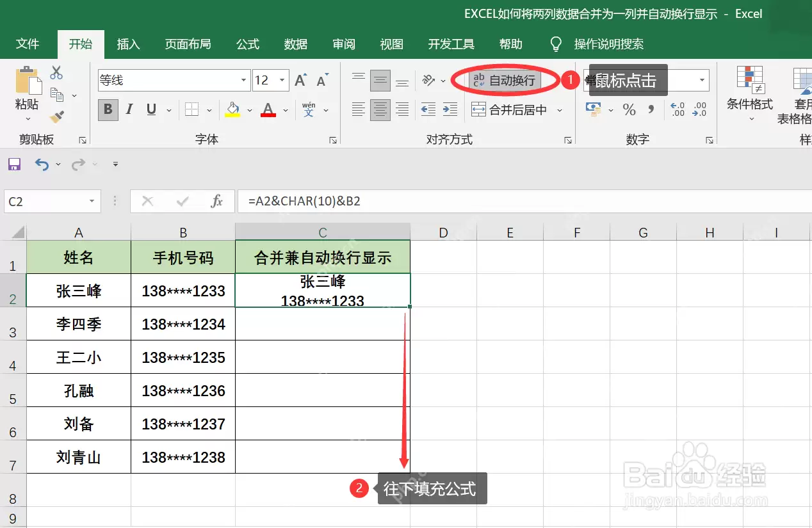This screenshot has height=528, width=812.
Task: Select the Format Painter brush
Action: click(57, 117)
